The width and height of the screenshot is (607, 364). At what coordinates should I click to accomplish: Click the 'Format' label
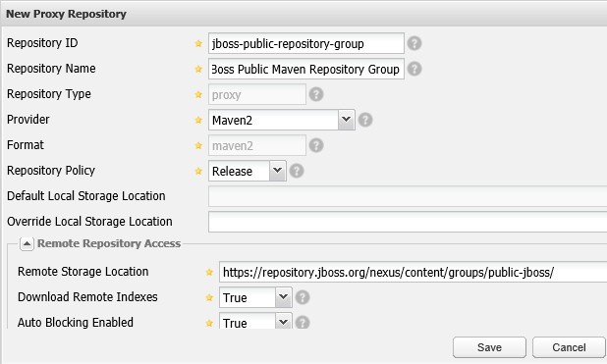(x=26, y=144)
